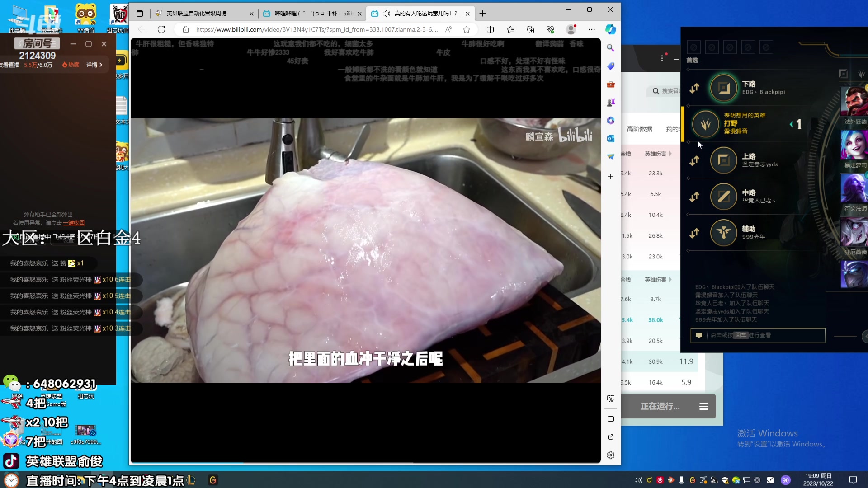868x488 pixels.
Task: Open the 高阶数据 tab
Action: 639,129
